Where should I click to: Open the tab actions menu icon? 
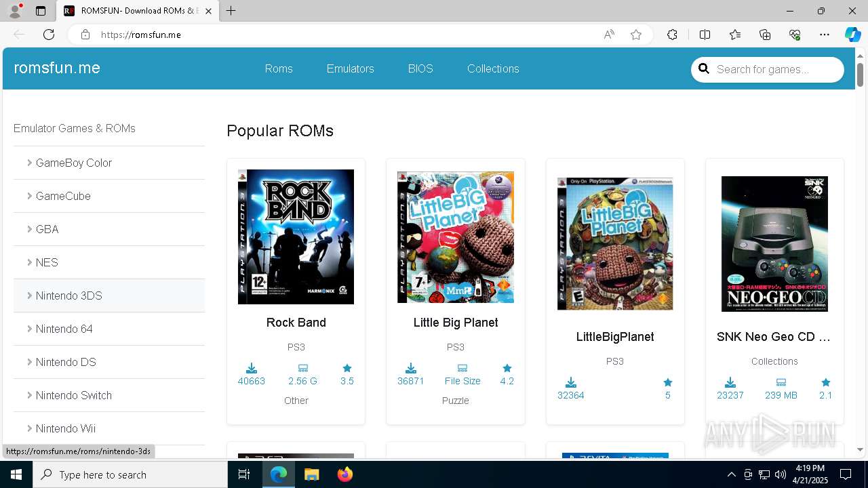pos(41,11)
